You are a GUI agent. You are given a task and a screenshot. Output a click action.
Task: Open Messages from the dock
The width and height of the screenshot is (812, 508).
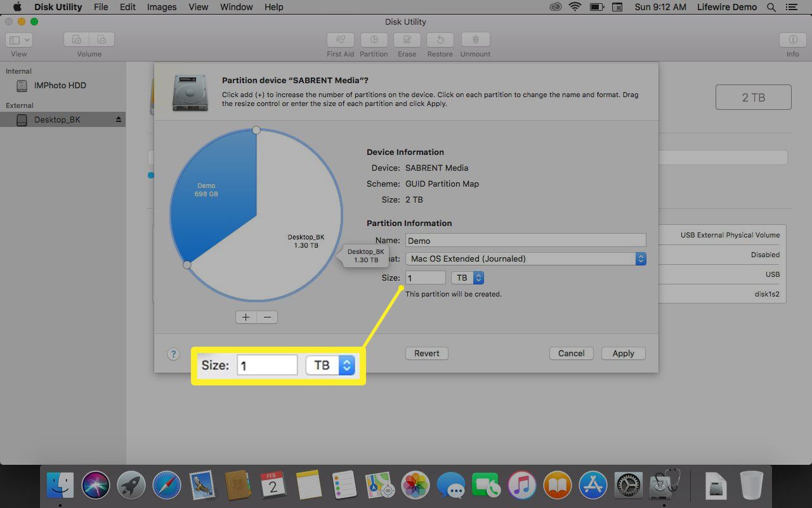click(x=451, y=486)
